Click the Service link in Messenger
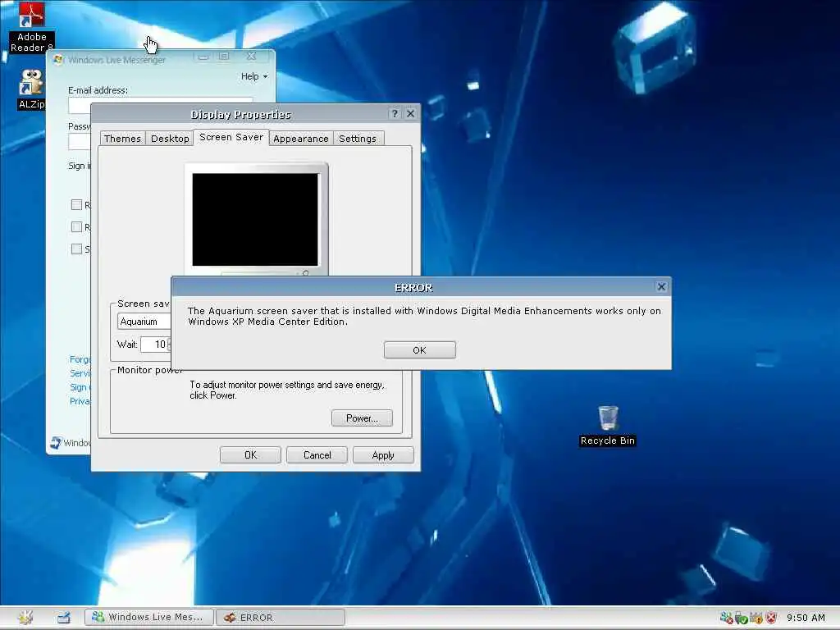Screen dimensions: 840x630 tap(80, 373)
